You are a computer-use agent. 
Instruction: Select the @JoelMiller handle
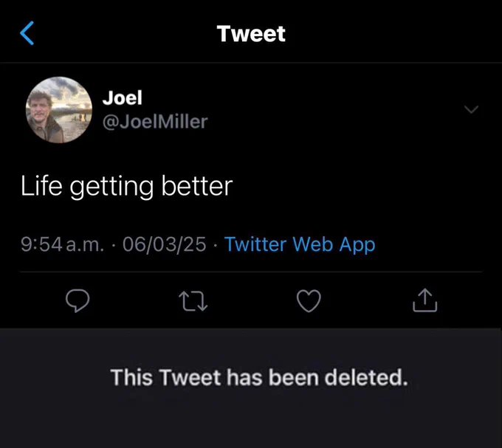[x=155, y=122]
